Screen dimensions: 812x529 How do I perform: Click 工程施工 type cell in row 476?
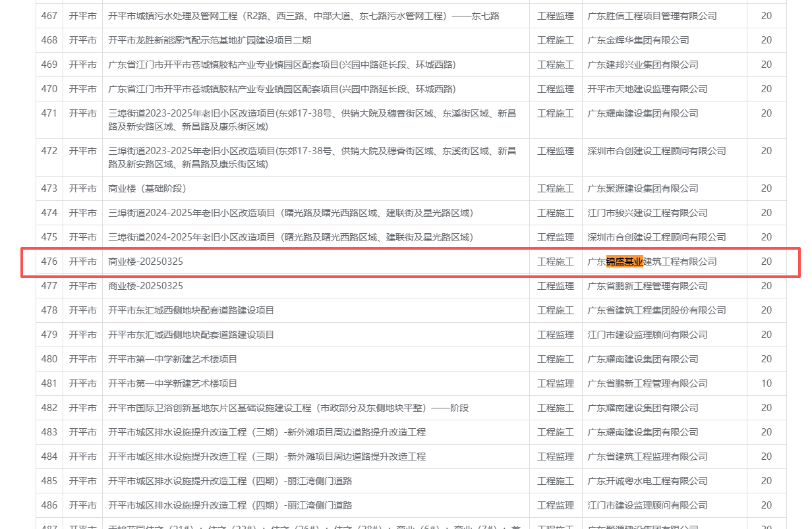point(555,262)
